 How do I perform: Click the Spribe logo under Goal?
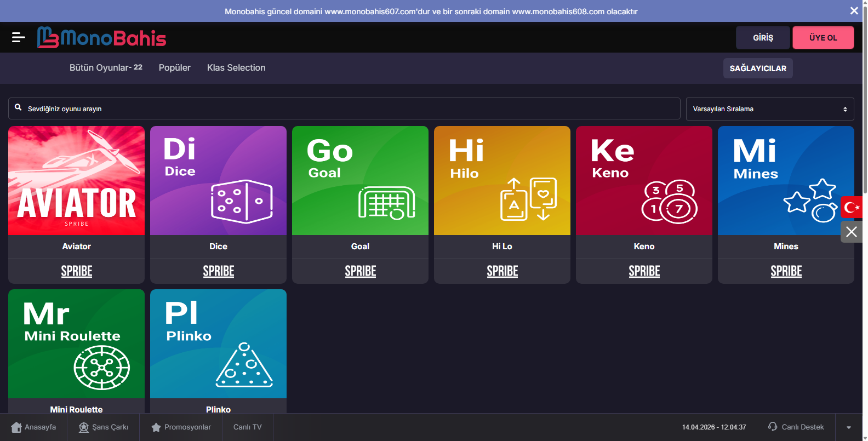pyautogui.click(x=360, y=271)
